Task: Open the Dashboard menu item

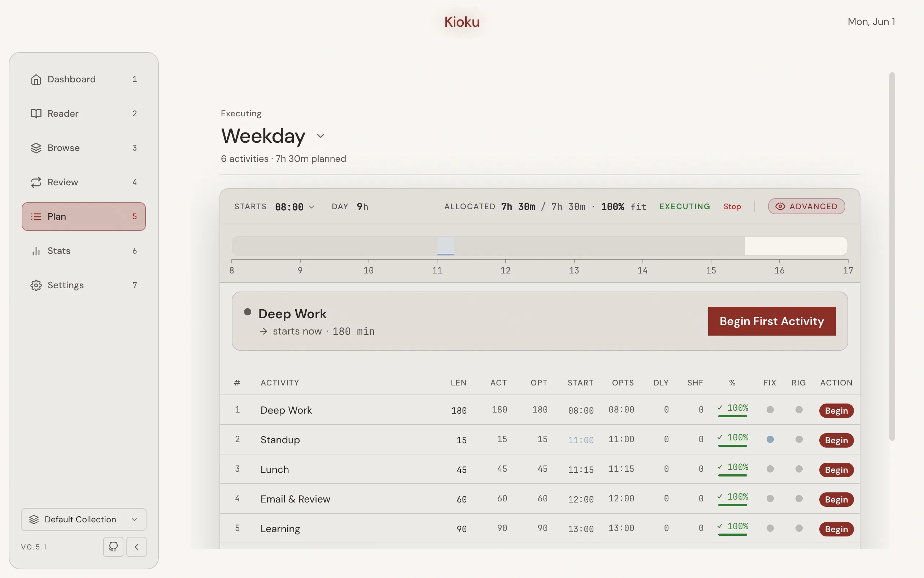Action: coord(84,79)
